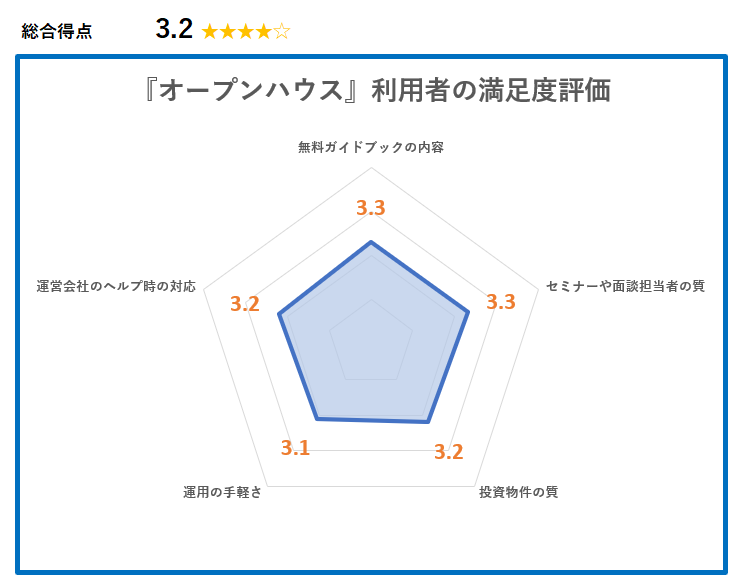Click the 3.1 data value label
742x587 pixels.
tap(295, 448)
